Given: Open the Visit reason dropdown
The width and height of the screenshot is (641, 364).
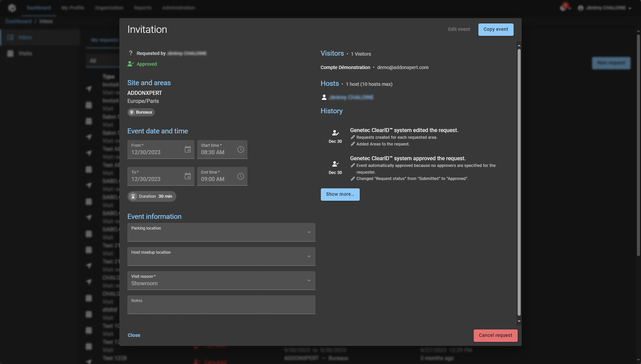Looking at the screenshot, I should [309, 281].
